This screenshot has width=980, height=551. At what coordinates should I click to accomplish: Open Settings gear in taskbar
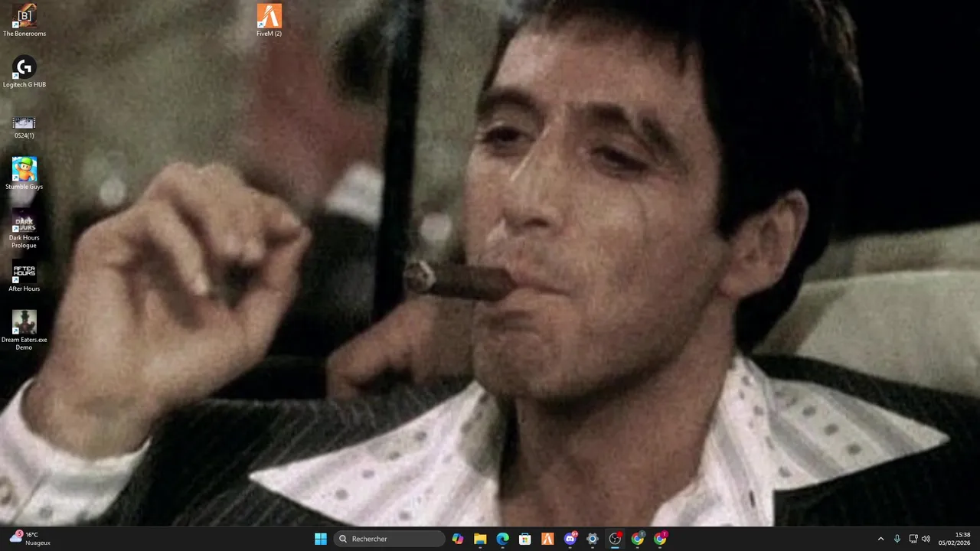pos(593,539)
